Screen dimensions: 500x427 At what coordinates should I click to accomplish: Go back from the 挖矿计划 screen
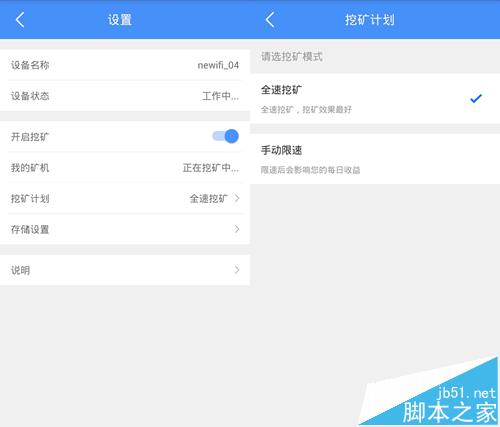(270, 20)
